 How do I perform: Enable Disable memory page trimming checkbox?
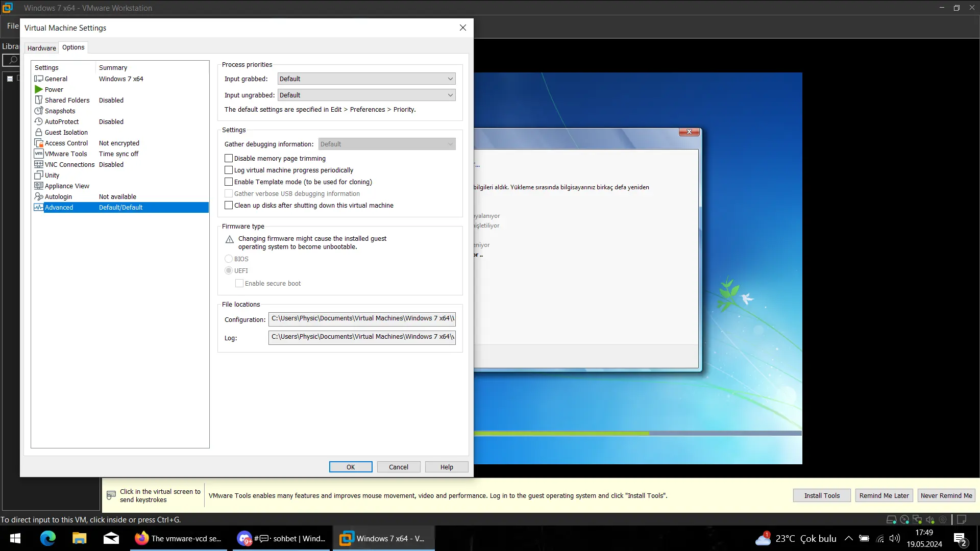(x=229, y=158)
